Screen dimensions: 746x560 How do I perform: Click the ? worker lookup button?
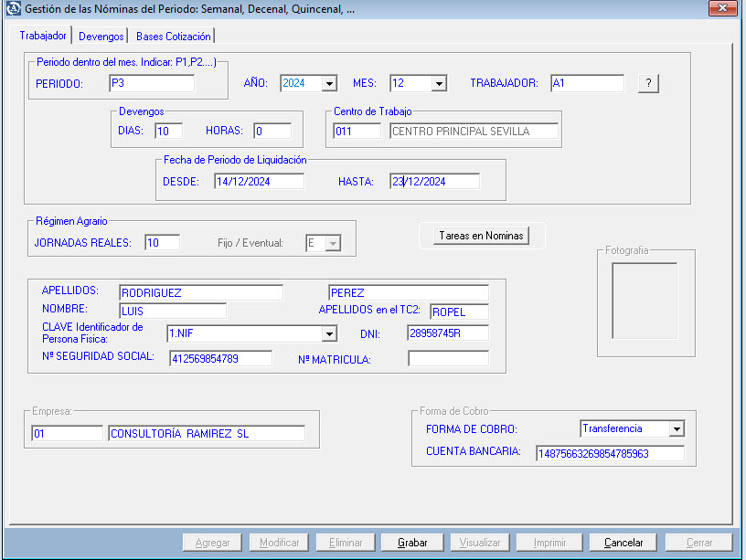pyautogui.click(x=648, y=83)
